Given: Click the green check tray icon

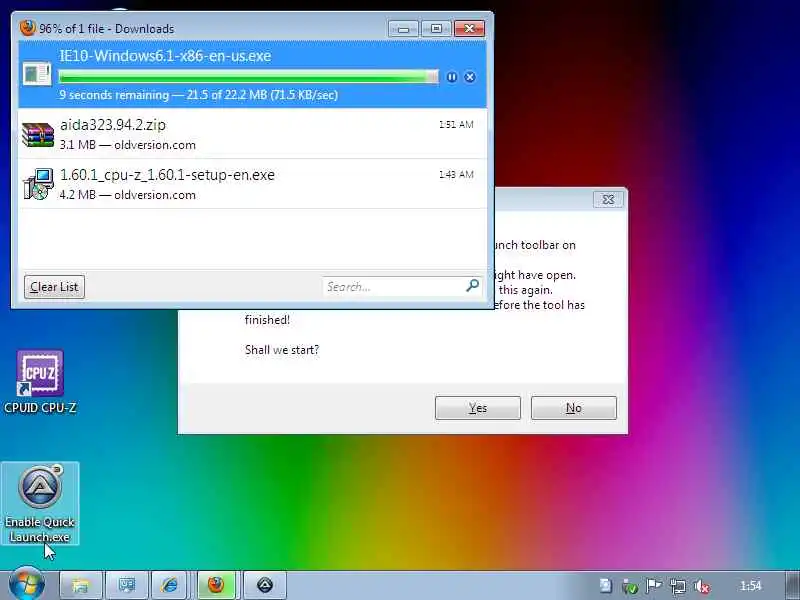Looking at the screenshot, I should 630,587.
